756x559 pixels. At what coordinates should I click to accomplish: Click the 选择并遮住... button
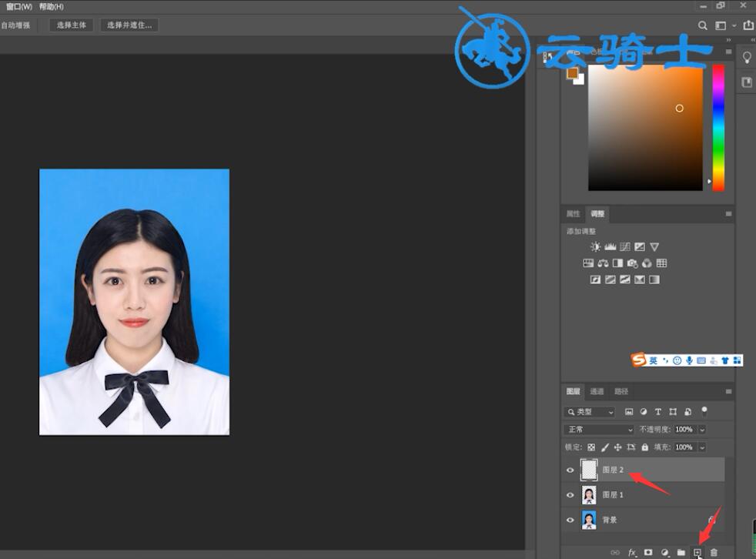[x=129, y=25]
